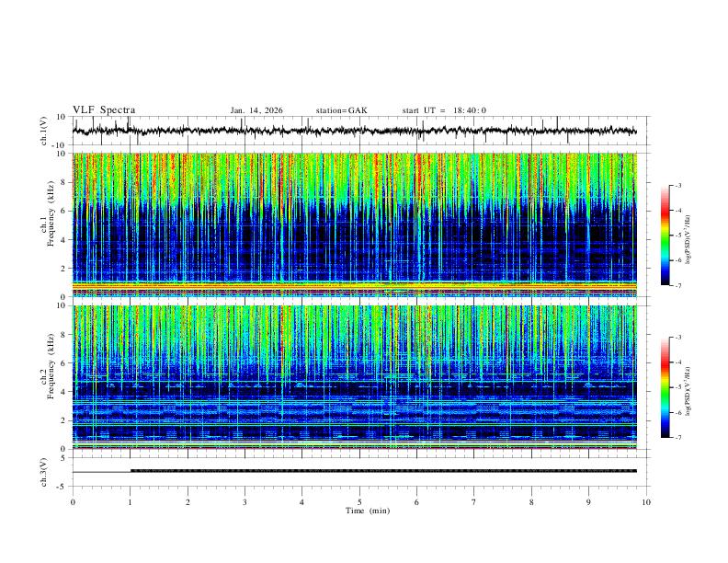The image size is (728, 563).
Task: Click the '3' tick on the time axis
Action: click(x=245, y=502)
